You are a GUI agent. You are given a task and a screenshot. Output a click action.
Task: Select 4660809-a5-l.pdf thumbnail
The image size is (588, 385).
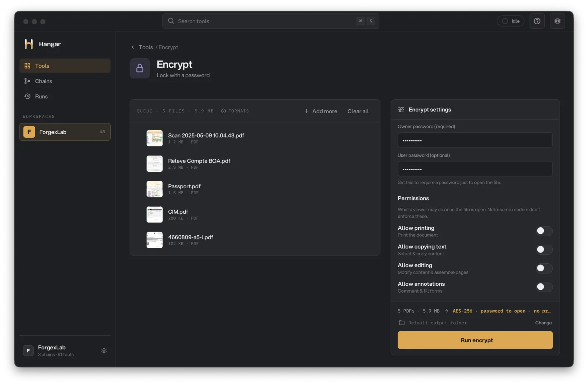pos(154,240)
